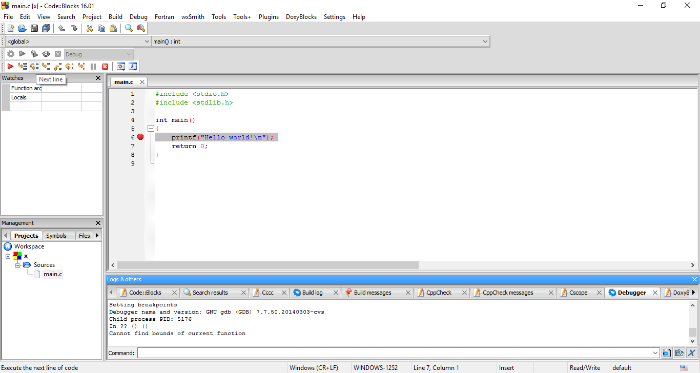Viewport: 700px width, 373px height.
Task: Click the Step into debug icon
Action: tap(46, 66)
